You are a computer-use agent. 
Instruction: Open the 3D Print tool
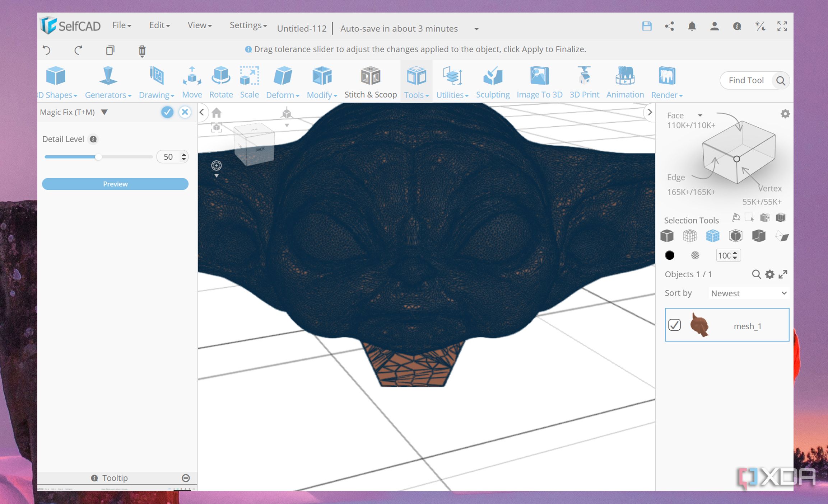(x=584, y=82)
